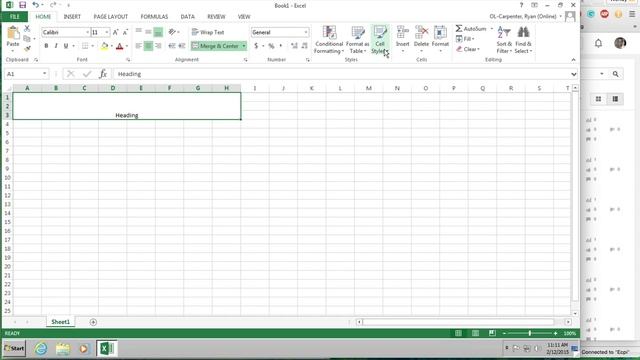The image size is (640, 360).
Task: Open Merge & Center dropdown arrow
Action: tap(244, 46)
